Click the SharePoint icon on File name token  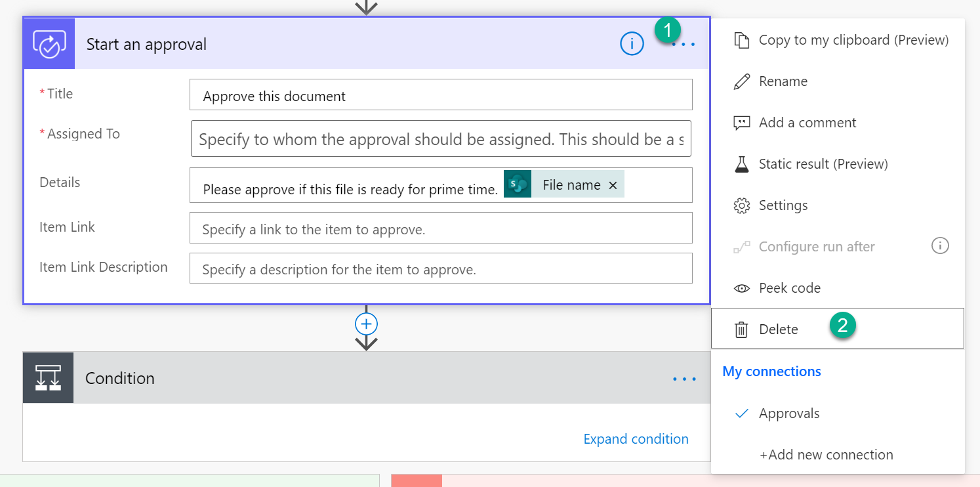click(518, 184)
